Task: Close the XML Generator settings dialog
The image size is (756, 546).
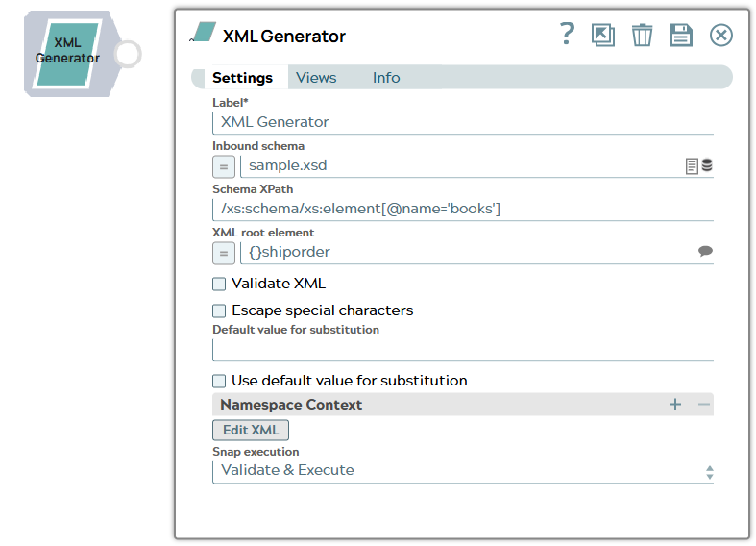Action: click(720, 36)
